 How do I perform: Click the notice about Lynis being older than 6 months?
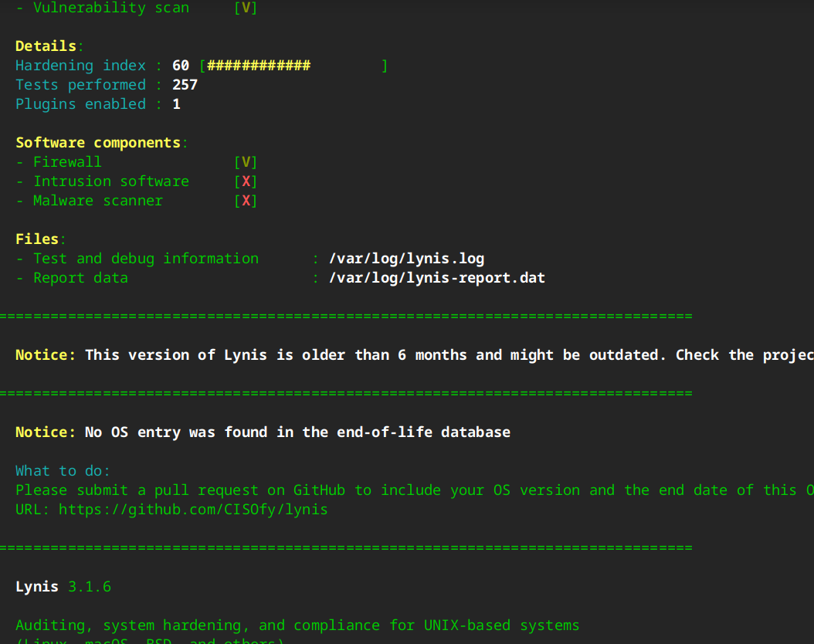click(415, 355)
